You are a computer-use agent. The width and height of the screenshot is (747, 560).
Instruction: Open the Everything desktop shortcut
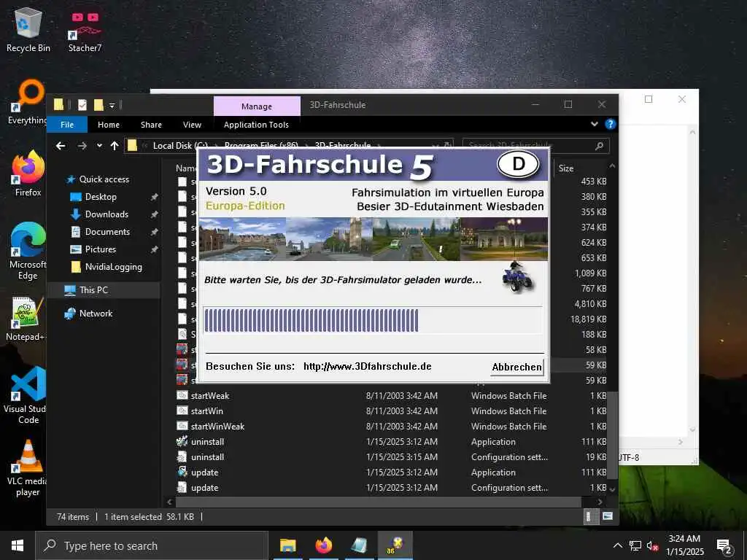coord(28,102)
